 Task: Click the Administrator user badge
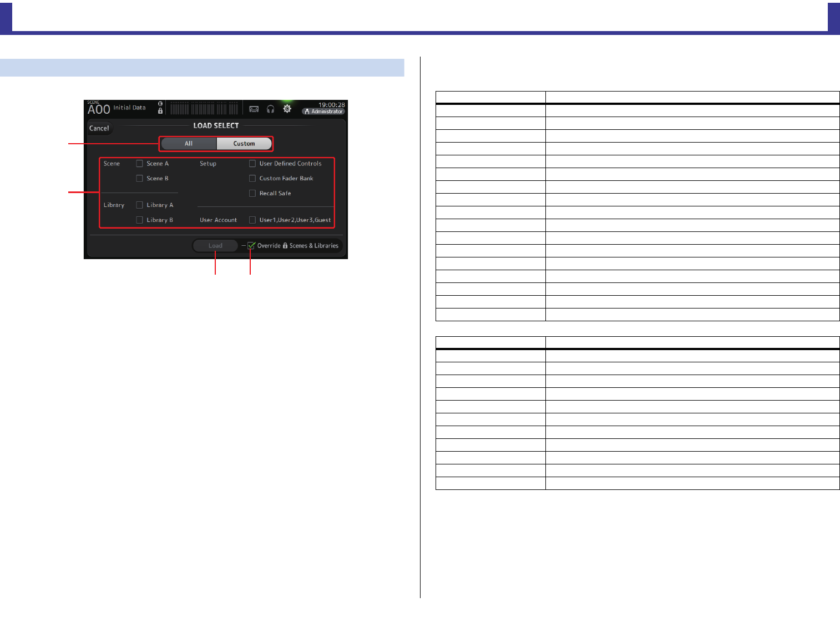click(323, 112)
